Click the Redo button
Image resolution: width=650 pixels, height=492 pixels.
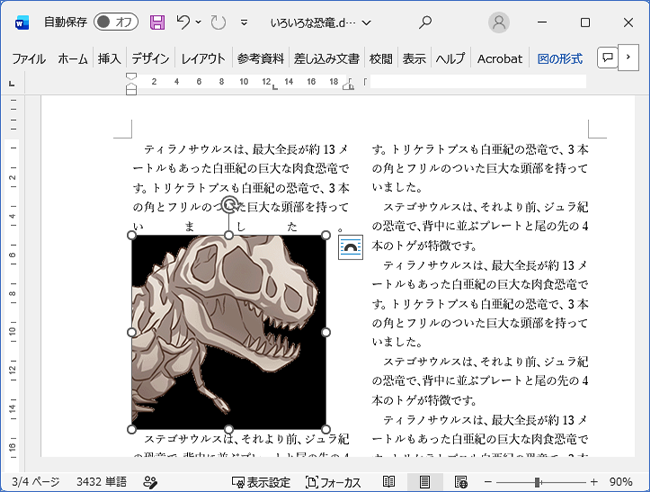point(218,22)
